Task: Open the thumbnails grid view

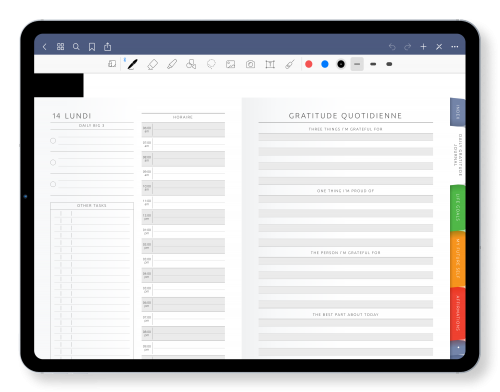Action: (x=60, y=47)
